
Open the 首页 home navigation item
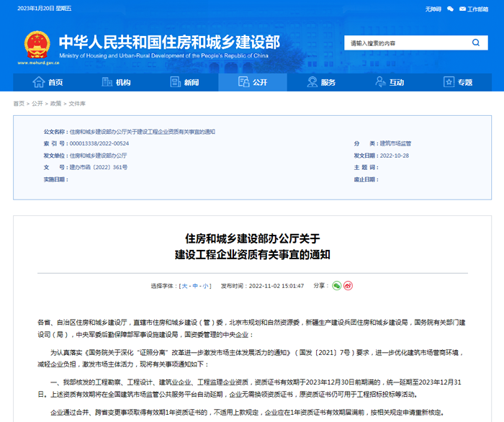[48, 82]
